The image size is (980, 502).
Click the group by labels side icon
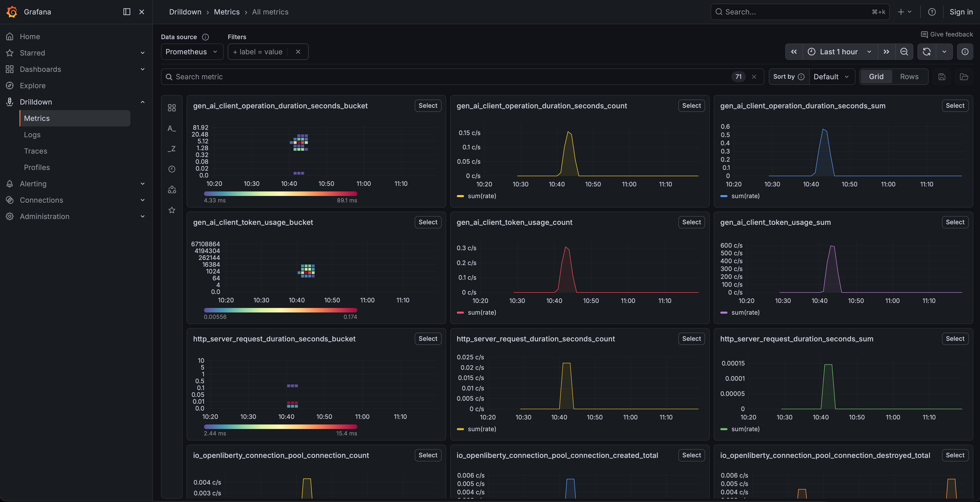pos(172,190)
